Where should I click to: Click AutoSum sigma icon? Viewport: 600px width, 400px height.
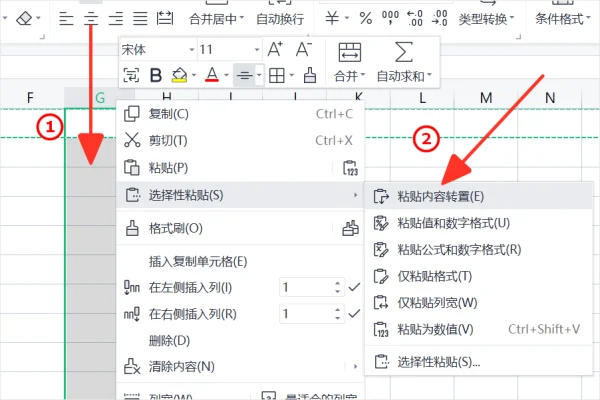(x=404, y=52)
